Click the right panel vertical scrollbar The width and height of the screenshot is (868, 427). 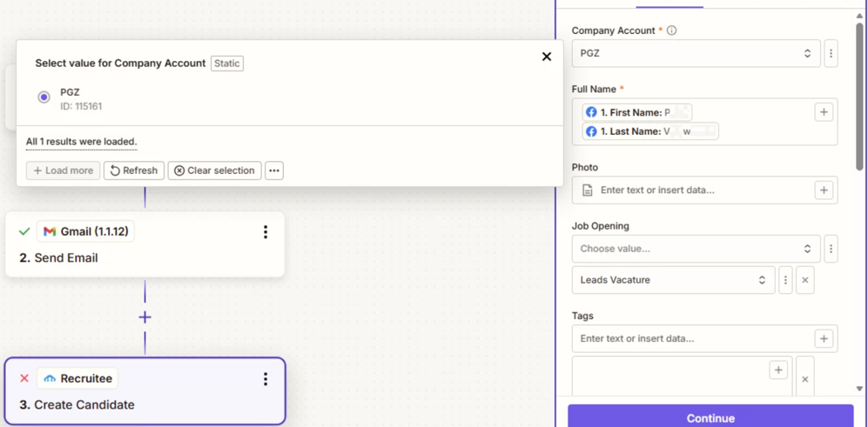pos(859,96)
